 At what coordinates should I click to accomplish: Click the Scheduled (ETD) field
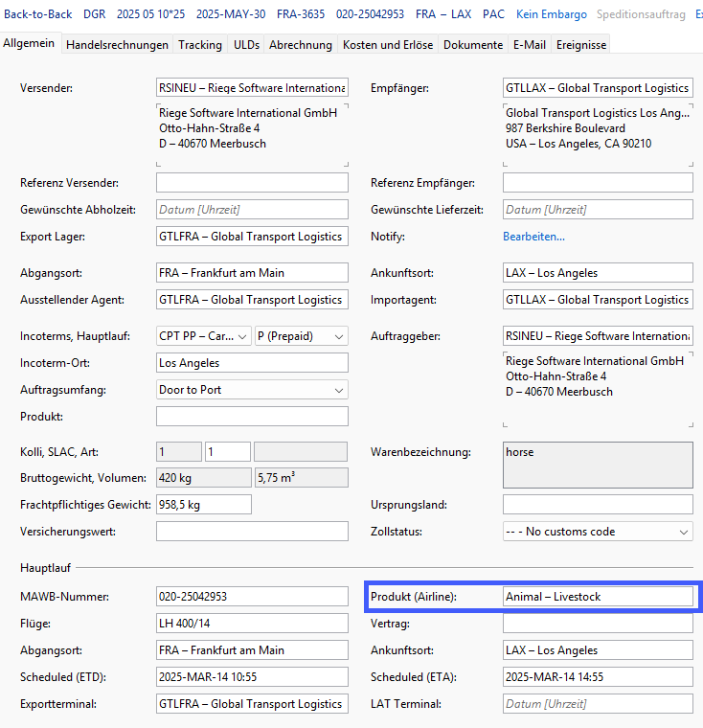point(252,677)
